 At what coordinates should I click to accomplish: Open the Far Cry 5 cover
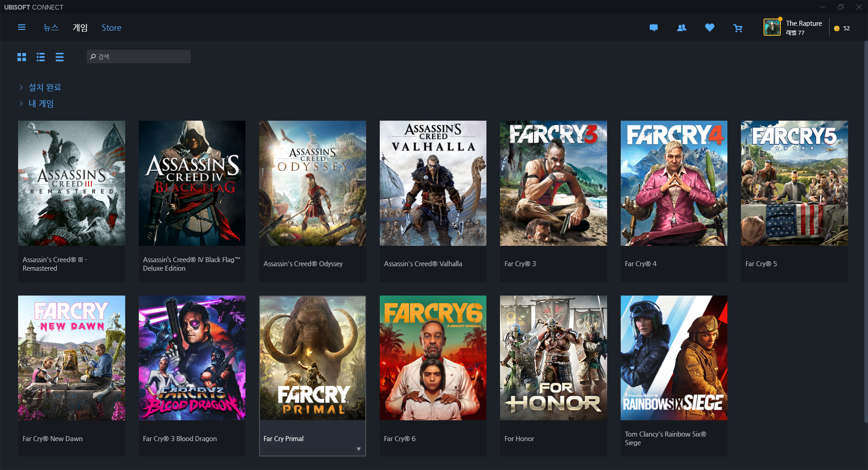pos(794,183)
